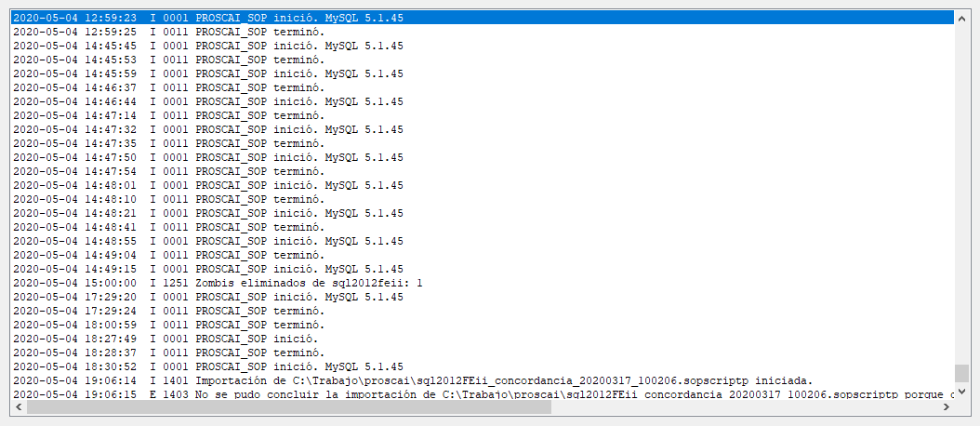This screenshot has width=980, height=426.
Task: Select the 19:06:15 error 1403 log line
Action: [x=483, y=394]
